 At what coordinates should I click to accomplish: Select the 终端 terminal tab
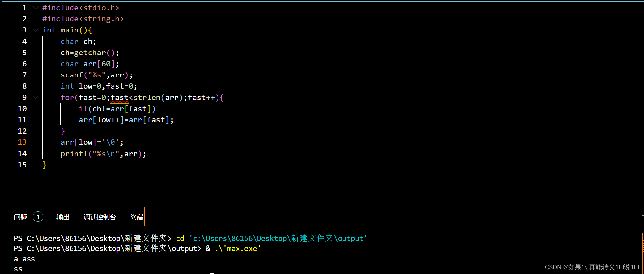136,217
